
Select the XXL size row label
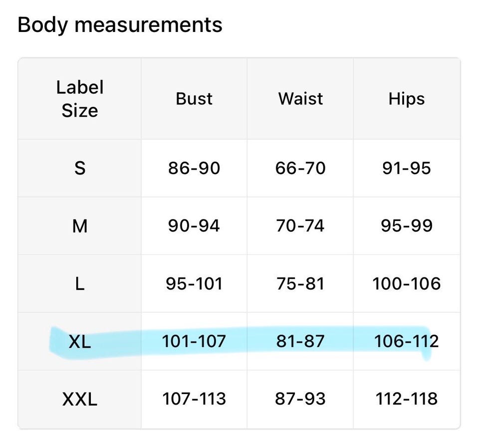(x=80, y=399)
